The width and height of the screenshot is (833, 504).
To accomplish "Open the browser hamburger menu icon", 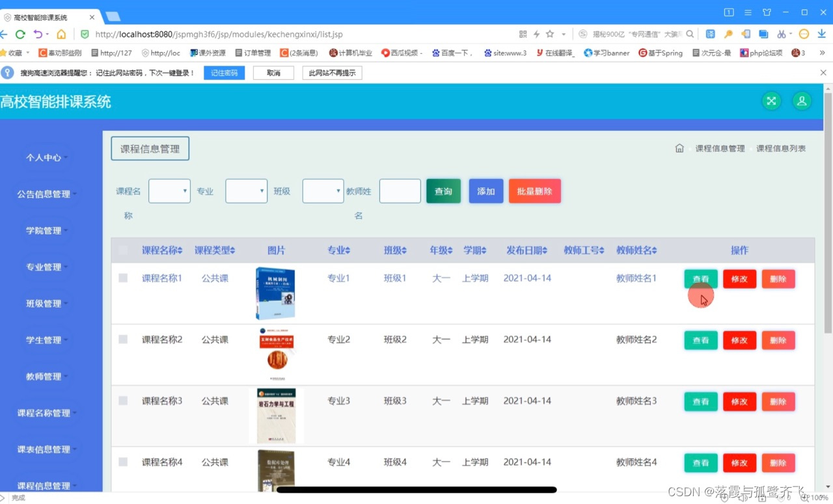I will 748,12.
